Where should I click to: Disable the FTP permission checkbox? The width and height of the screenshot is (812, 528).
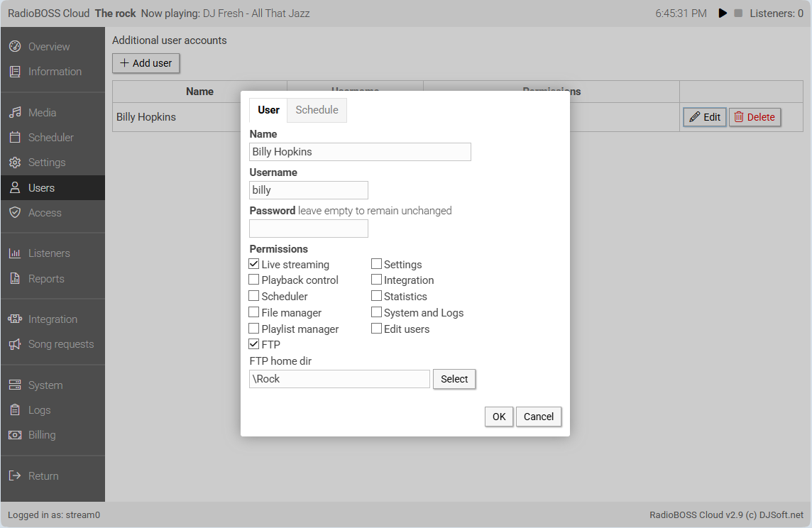pyautogui.click(x=254, y=344)
